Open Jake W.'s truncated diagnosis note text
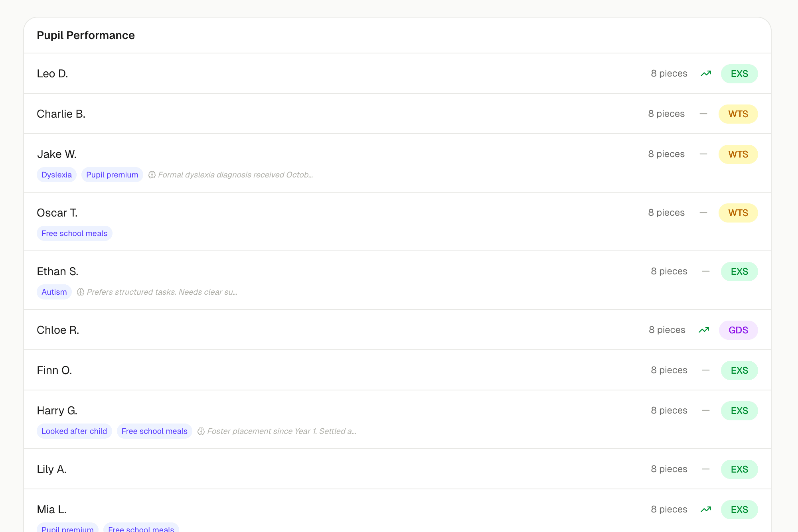Viewport: 798px width, 532px height. pyautogui.click(x=235, y=174)
